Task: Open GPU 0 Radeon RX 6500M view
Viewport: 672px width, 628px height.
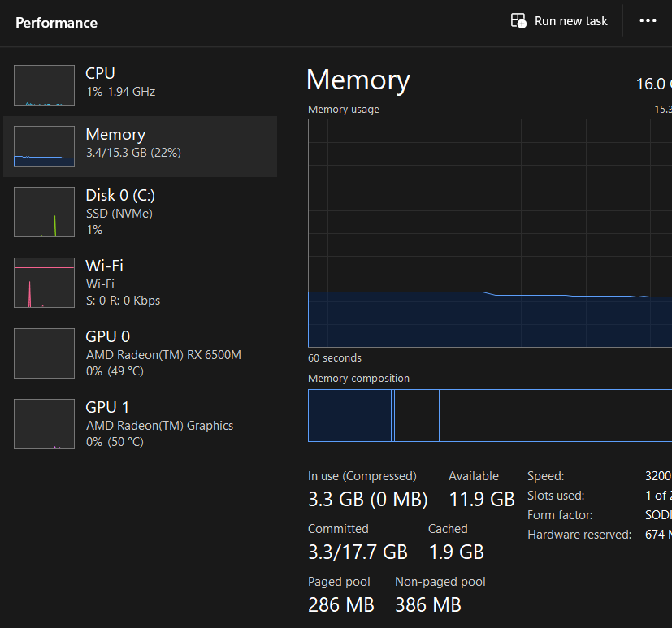Action: tap(140, 353)
